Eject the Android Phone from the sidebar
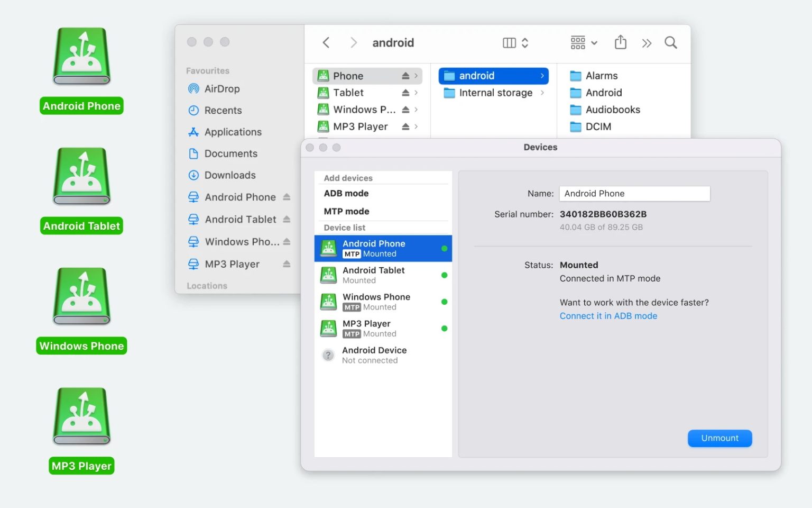 tap(288, 197)
